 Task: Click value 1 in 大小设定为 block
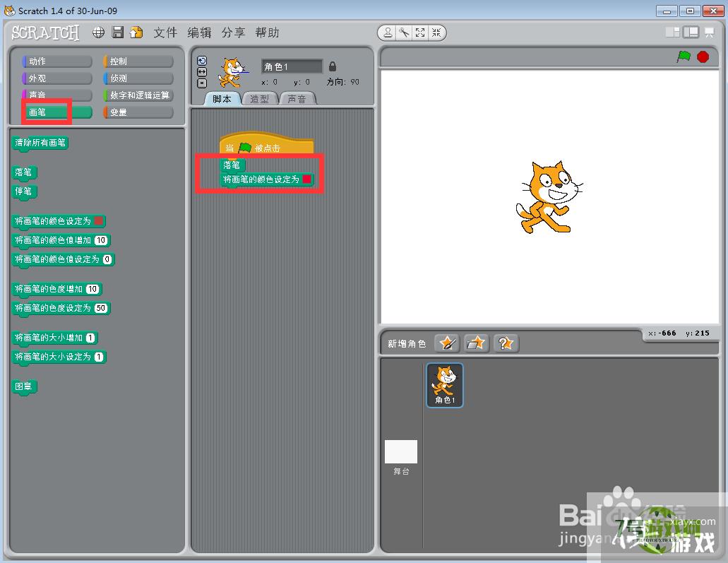99,357
